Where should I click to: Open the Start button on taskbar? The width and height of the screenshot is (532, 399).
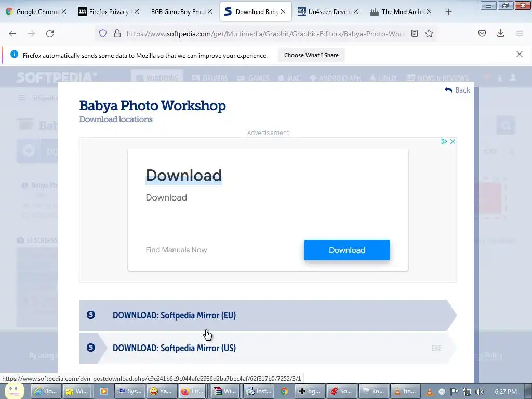pos(14,392)
